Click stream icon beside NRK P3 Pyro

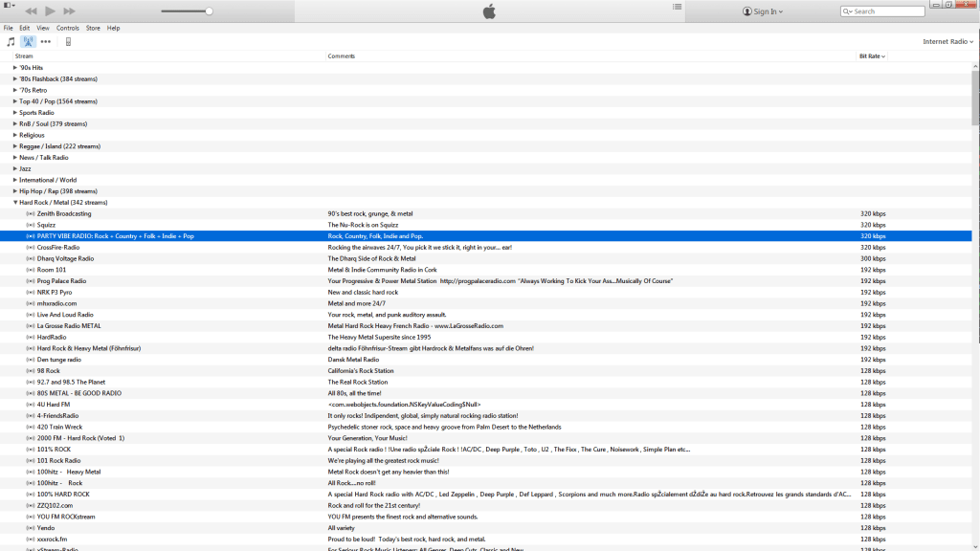coord(30,293)
